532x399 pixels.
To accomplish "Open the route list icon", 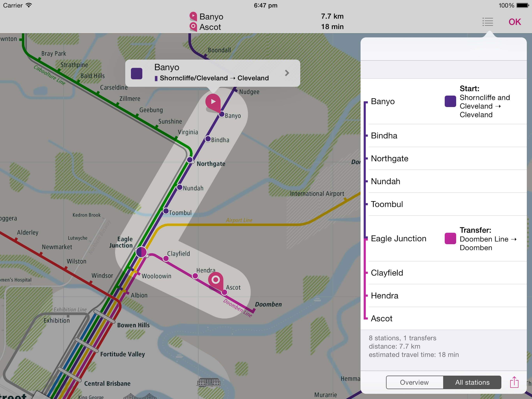I will pyautogui.click(x=488, y=22).
